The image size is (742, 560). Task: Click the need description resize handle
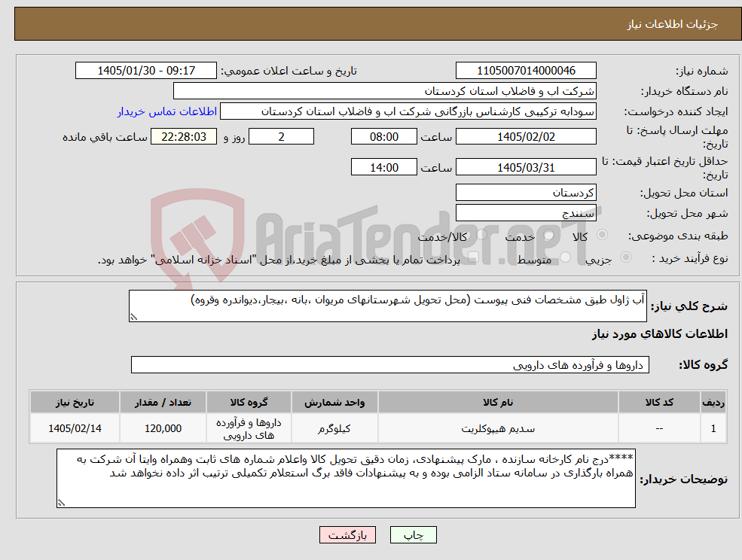133,318
